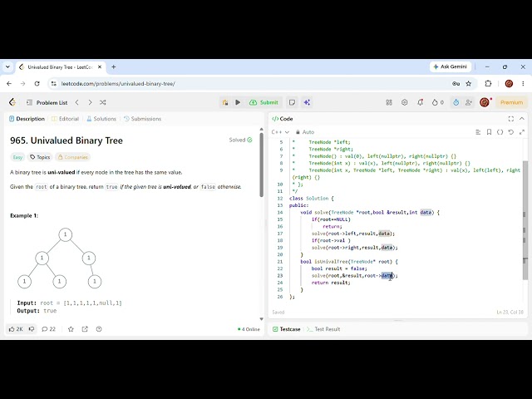
Task: Toggle the Auto lock setting
Action: (x=305, y=132)
